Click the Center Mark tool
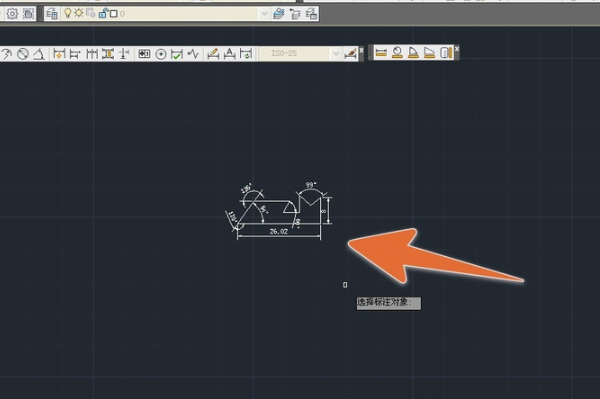Screen dimensions: 600x399 (x=161, y=54)
